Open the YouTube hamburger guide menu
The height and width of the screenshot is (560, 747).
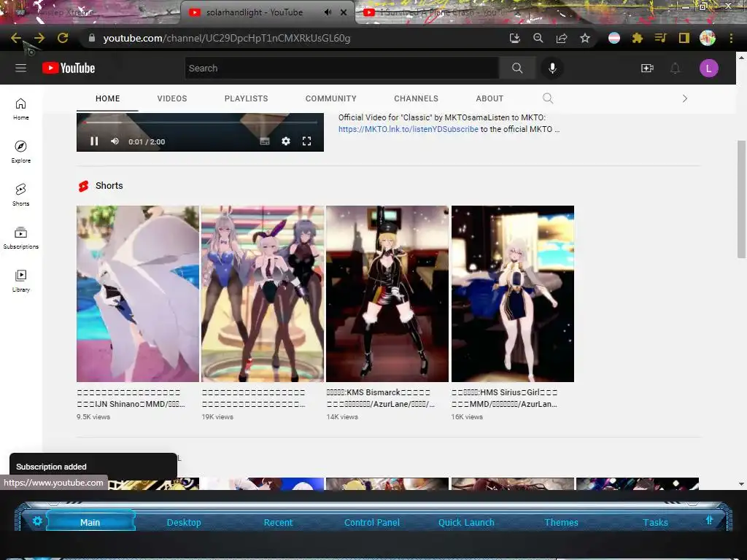20,68
